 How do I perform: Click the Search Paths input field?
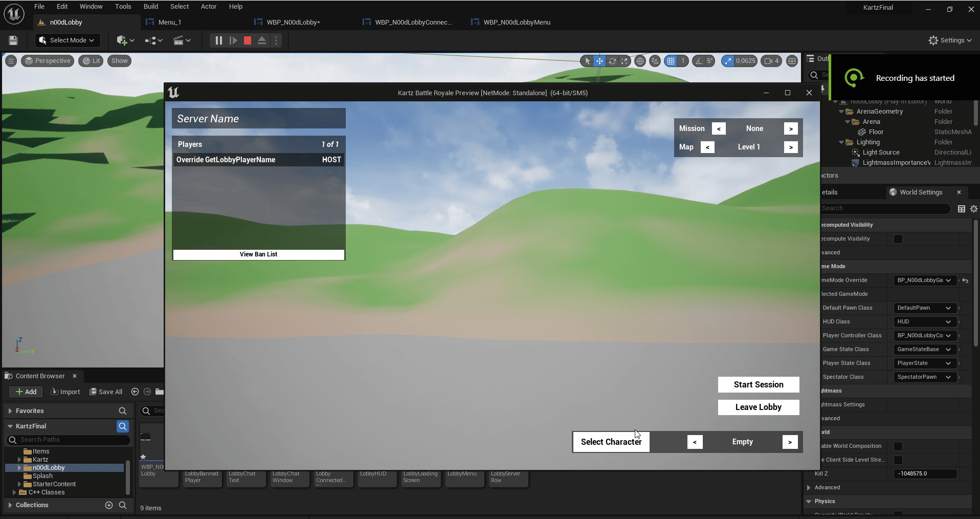pyautogui.click(x=69, y=440)
